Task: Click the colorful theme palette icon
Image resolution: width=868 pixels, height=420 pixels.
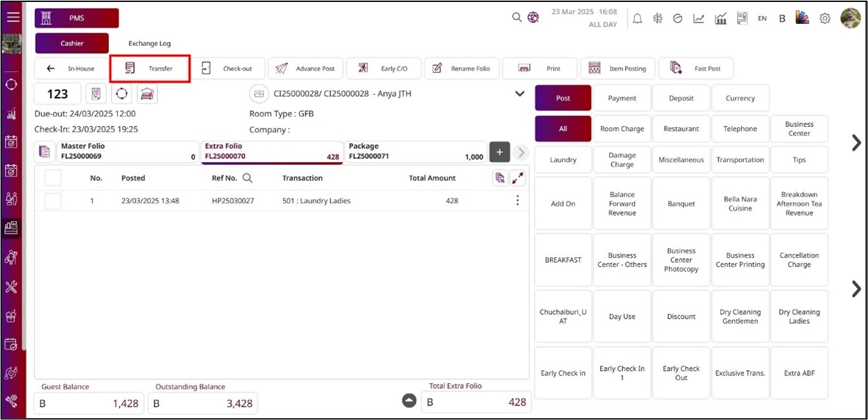Action: pos(802,18)
